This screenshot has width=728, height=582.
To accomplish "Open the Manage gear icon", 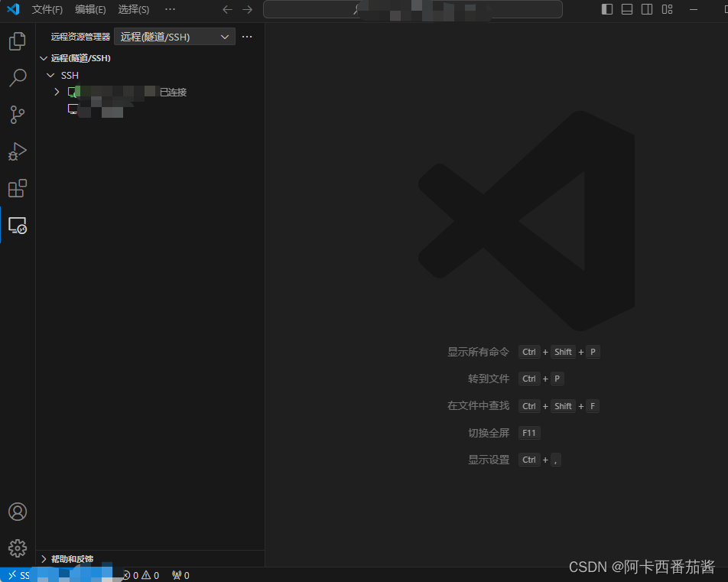I will click(18, 548).
